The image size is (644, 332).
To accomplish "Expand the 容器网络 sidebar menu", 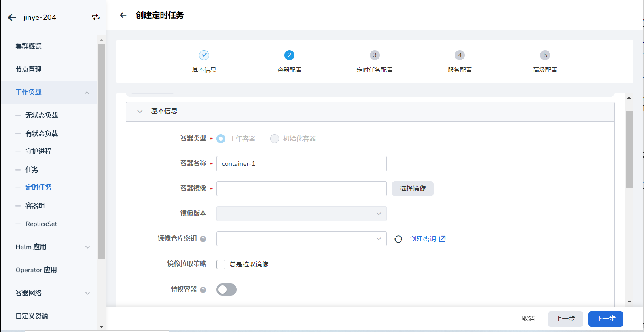I will point(87,293).
